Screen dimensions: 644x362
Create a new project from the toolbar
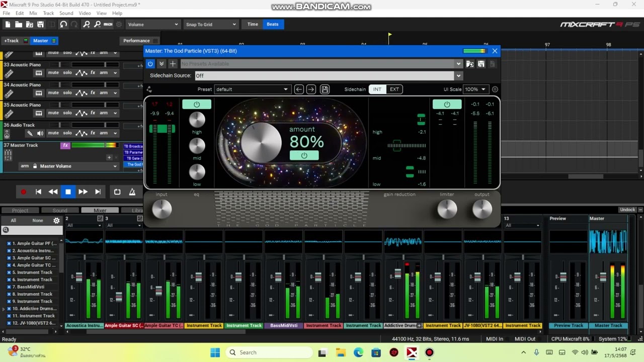tap(8, 24)
